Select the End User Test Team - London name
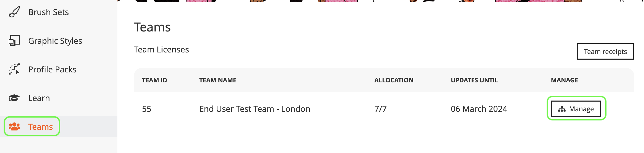The height and width of the screenshot is (153, 644). [x=255, y=109]
